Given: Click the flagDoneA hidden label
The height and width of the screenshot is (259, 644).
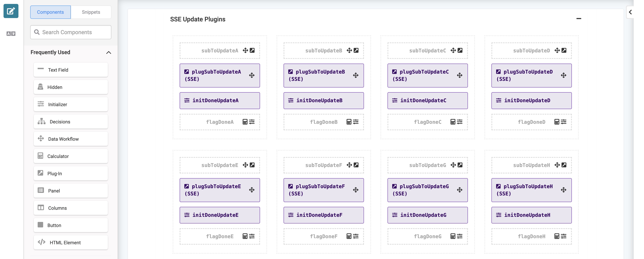Looking at the screenshot, I should point(220,122).
